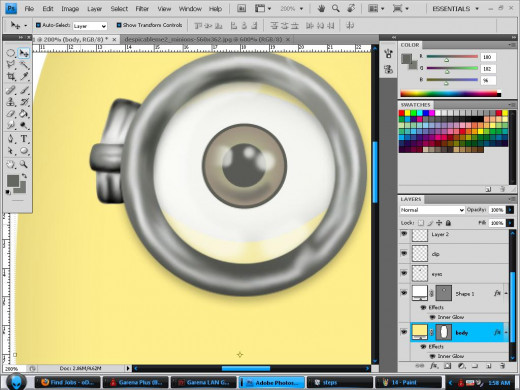Click the G value input field

pos(488,69)
